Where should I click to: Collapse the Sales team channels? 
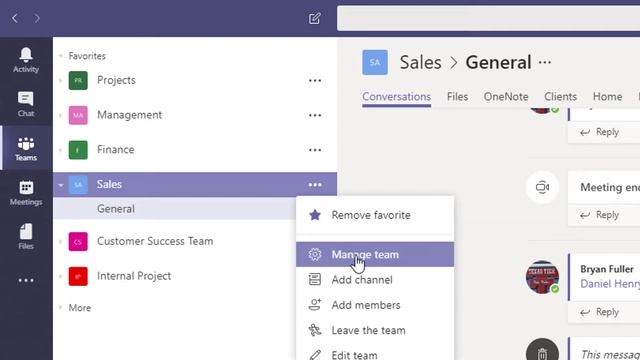[x=61, y=185]
